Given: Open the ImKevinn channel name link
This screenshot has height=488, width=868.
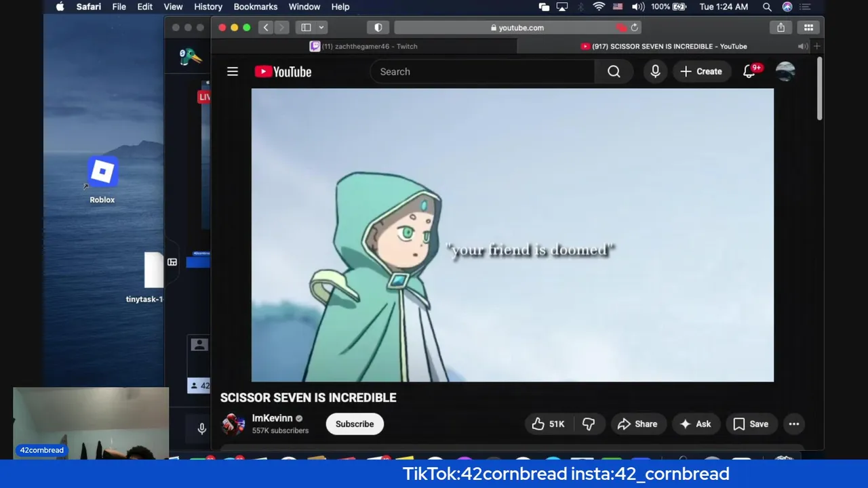Looking at the screenshot, I should click(272, 418).
